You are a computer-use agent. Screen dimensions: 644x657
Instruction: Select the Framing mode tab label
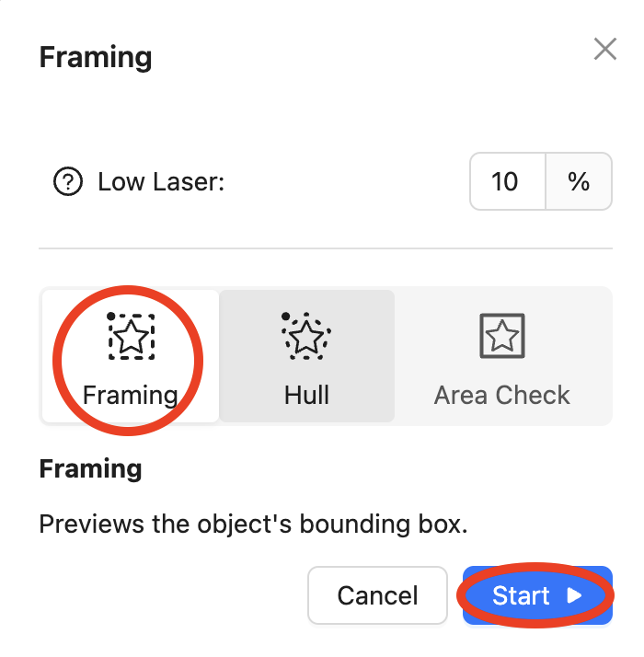(131, 395)
